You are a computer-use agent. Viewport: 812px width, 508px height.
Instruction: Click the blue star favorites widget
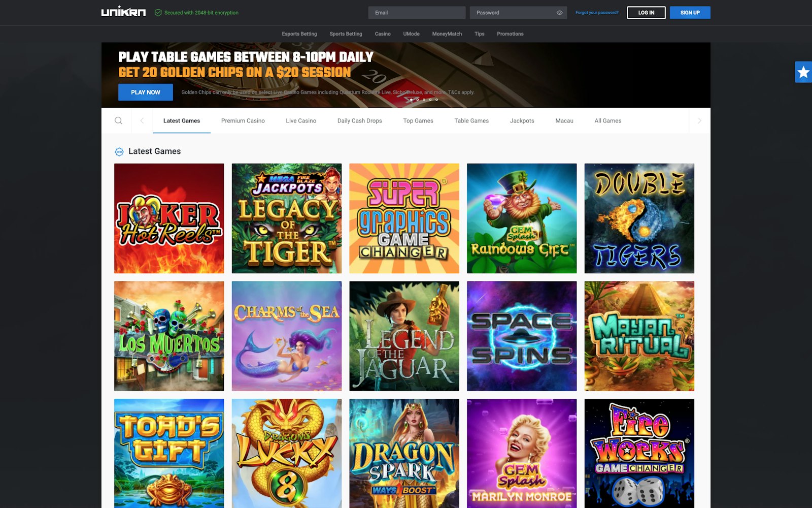click(x=803, y=72)
